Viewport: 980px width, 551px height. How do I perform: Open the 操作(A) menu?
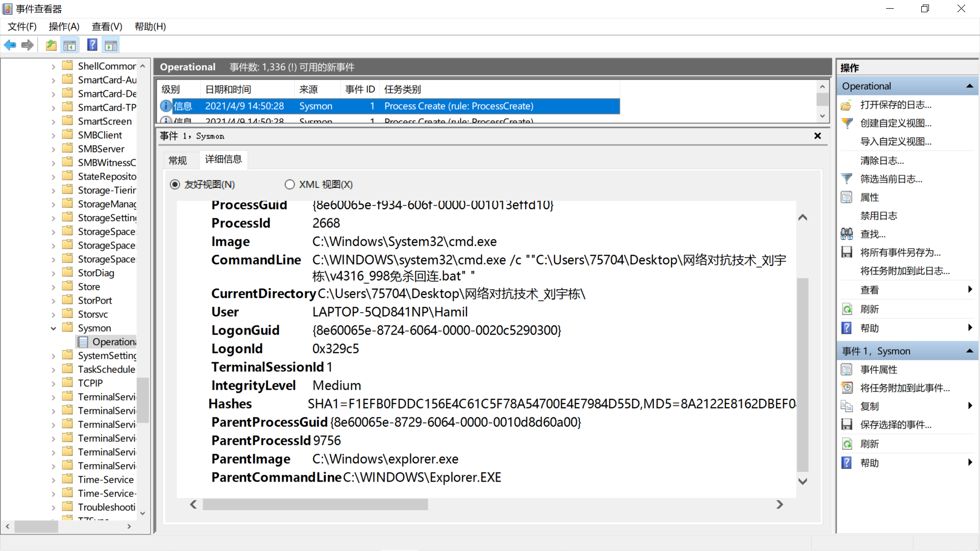(x=64, y=27)
